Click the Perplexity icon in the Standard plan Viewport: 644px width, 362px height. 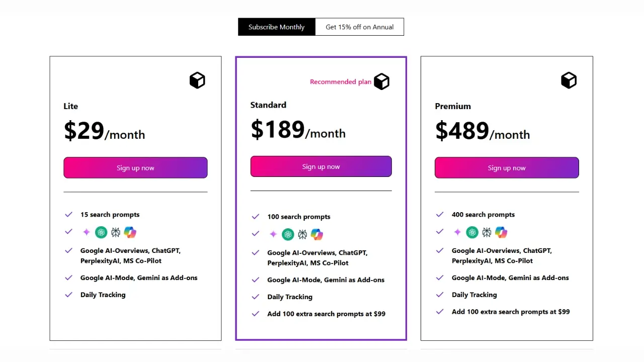click(302, 234)
